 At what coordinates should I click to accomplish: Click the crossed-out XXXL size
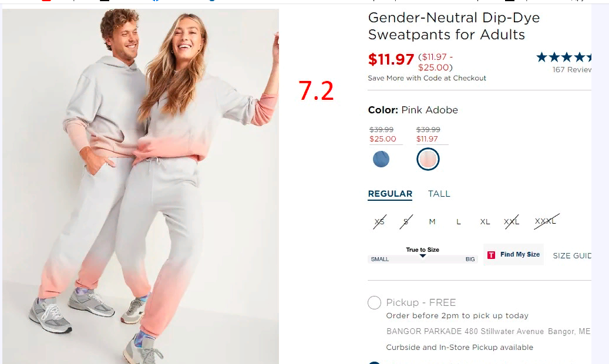point(546,221)
